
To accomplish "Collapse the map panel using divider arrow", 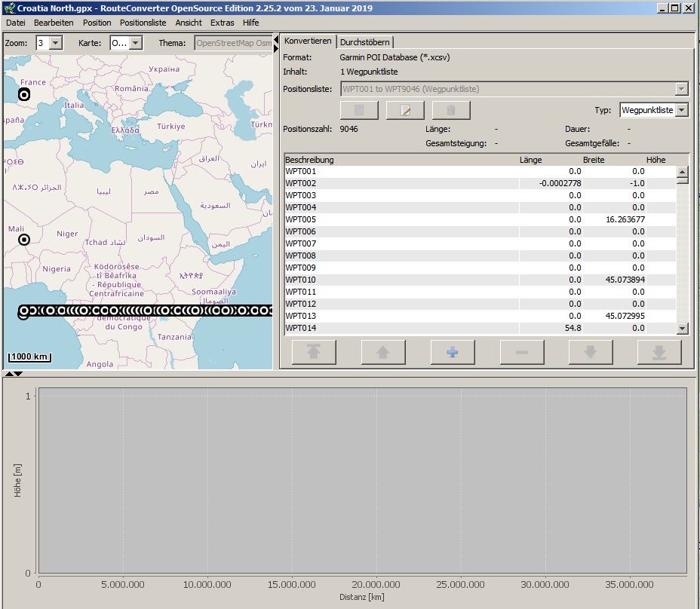I will tap(276, 38).
